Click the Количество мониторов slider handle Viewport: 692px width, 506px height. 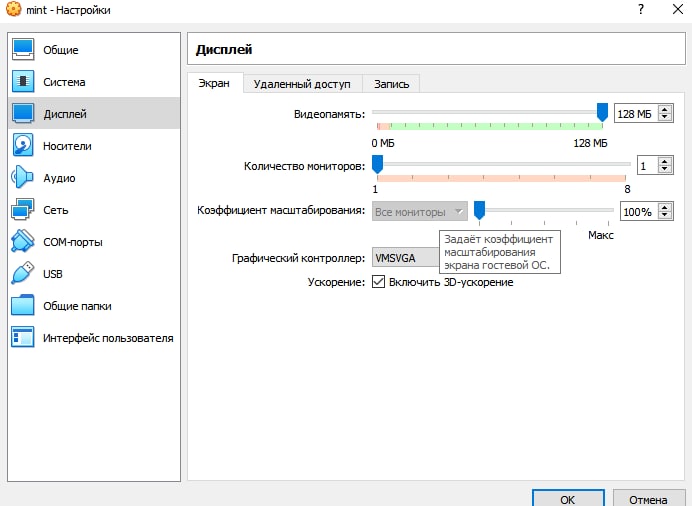click(377, 164)
